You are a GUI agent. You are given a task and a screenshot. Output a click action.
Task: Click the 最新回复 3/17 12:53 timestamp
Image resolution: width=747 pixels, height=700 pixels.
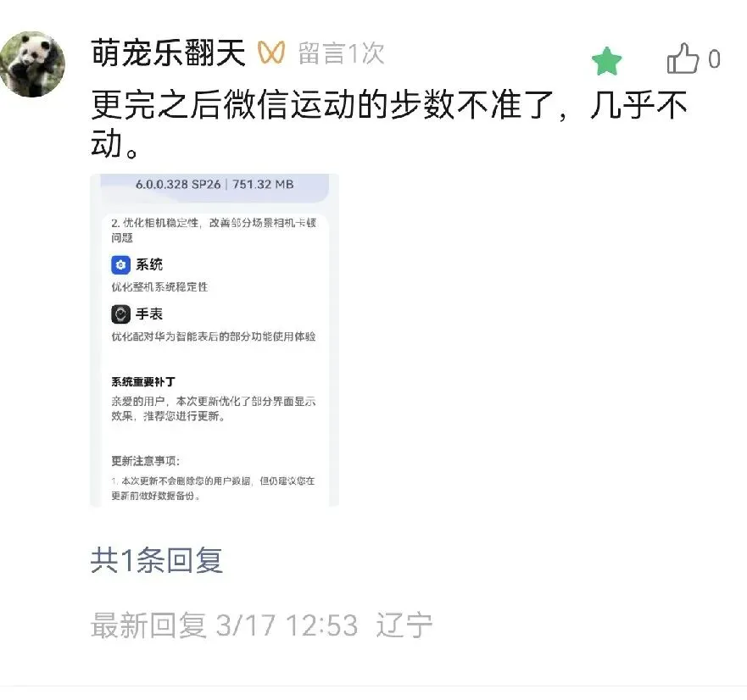click(224, 625)
